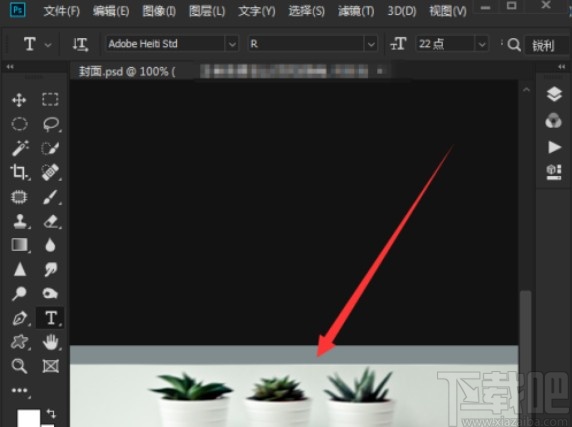The width and height of the screenshot is (572, 427).
Task: Open the 视图(V) menu
Action: click(x=448, y=11)
